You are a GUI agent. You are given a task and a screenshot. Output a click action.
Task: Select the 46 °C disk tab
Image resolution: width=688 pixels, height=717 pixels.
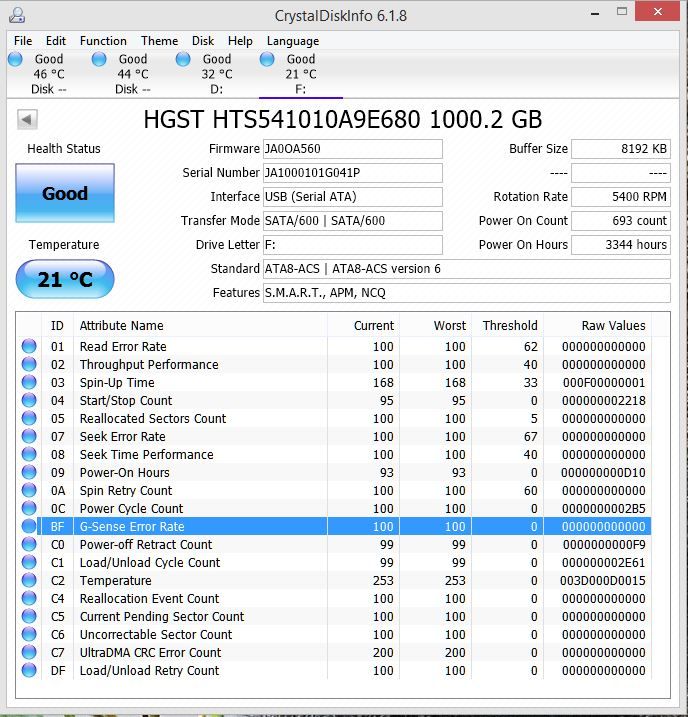[48, 74]
